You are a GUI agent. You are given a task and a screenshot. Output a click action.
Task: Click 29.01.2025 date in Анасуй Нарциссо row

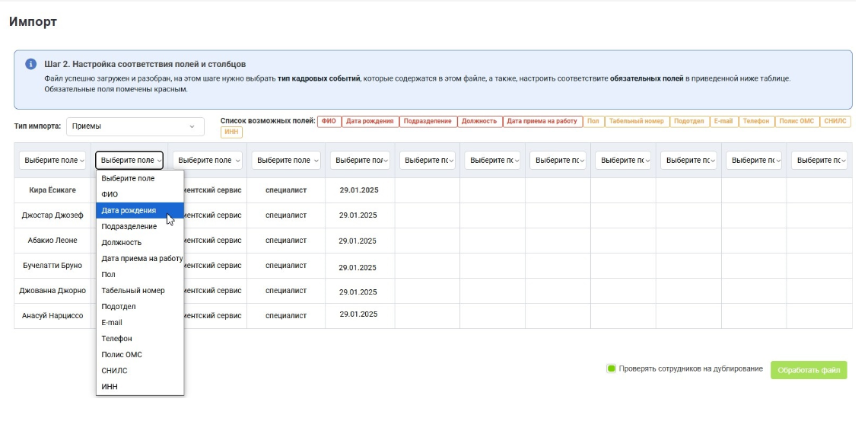tap(358, 314)
